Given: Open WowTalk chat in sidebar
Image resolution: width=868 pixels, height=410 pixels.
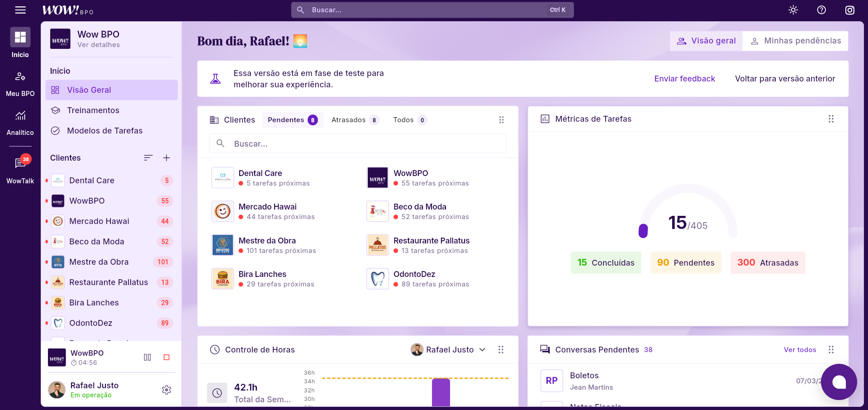Looking at the screenshot, I should [x=20, y=169].
